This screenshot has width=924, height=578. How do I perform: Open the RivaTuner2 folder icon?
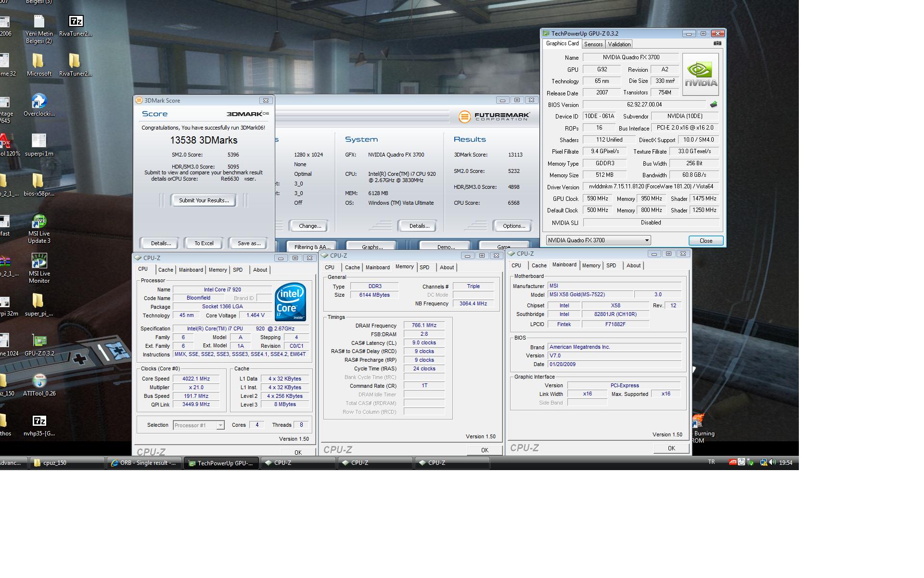point(76,65)
